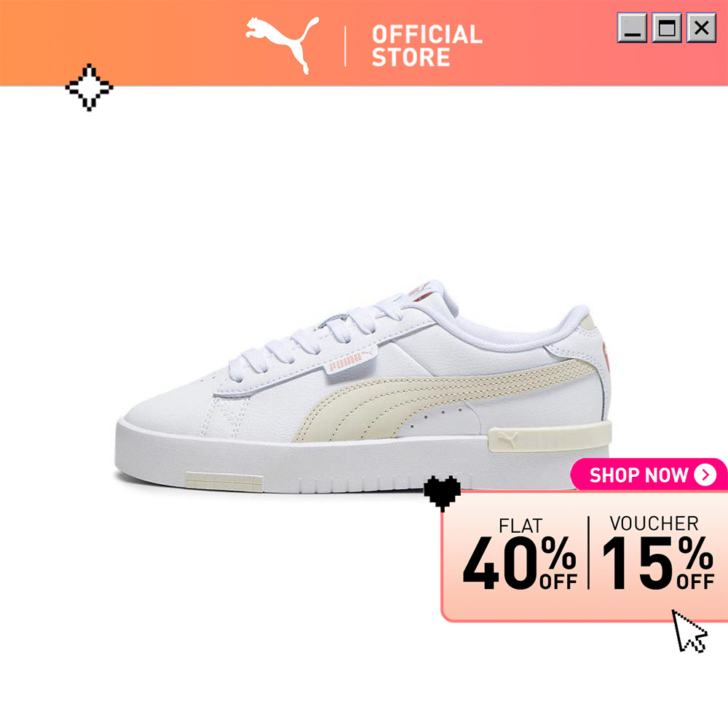Image resolution: width=728 pixels, height=728 pixels.
Task: Minimize the retro window
Action: [x=632, y=28]
